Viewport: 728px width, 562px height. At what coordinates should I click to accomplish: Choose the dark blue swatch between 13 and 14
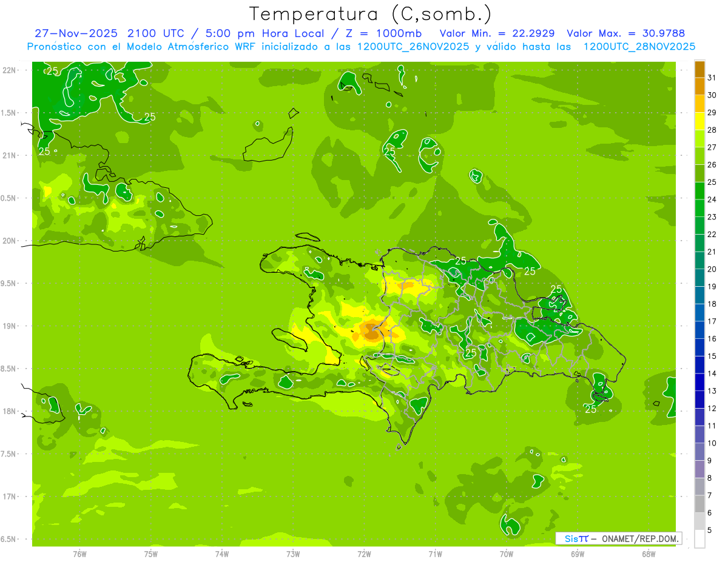699,382
